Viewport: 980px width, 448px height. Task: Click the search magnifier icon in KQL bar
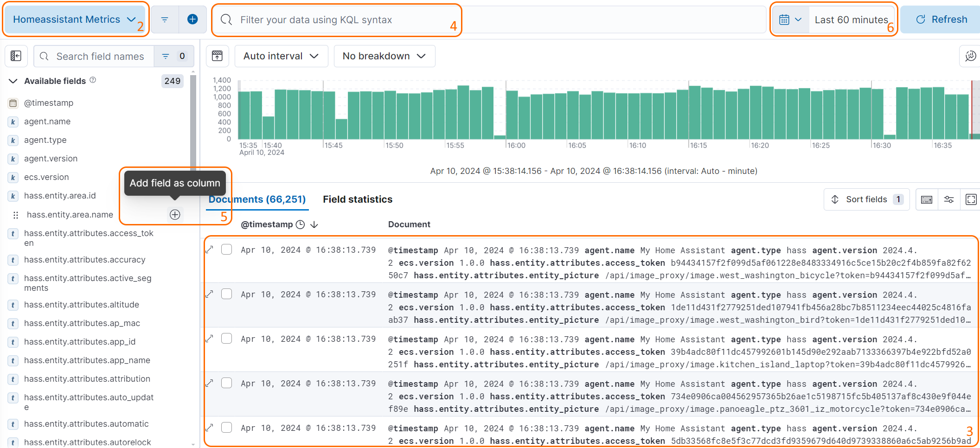226,19
